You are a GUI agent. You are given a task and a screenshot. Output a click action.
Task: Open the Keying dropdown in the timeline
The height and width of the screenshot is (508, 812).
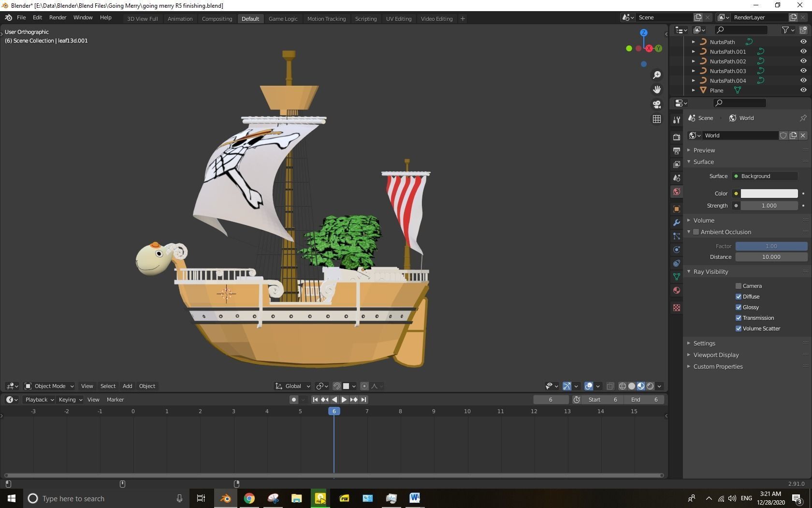(71, 400)
